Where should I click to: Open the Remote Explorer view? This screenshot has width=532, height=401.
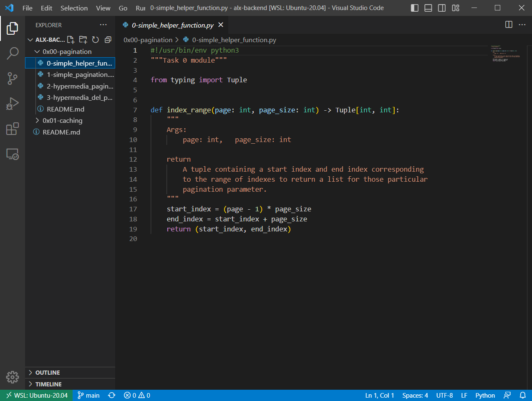point(13,154)
